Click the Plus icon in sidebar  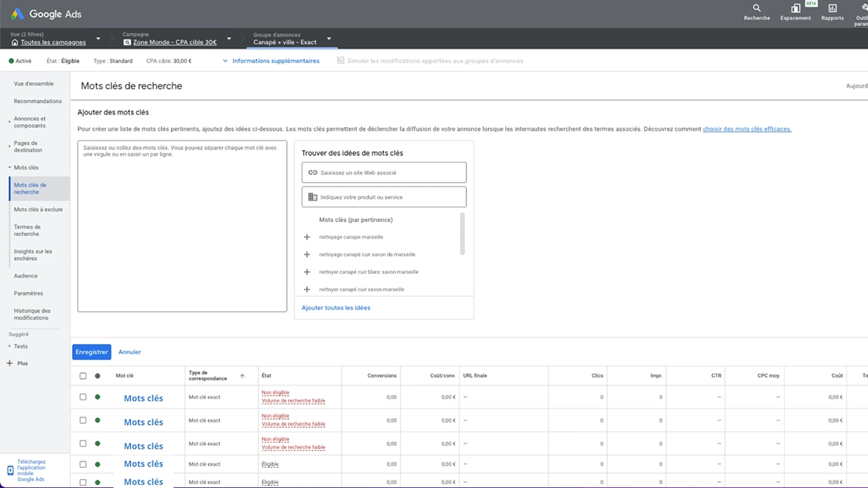coord(10,363)
